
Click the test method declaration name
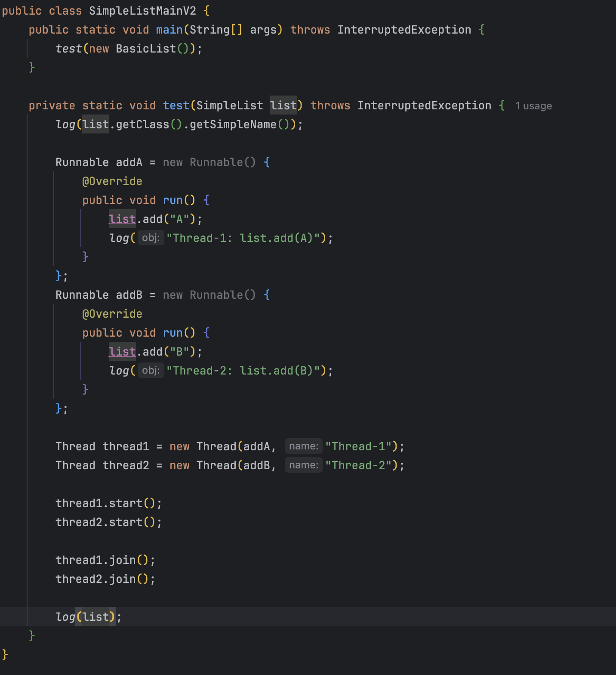click(176, 105)
